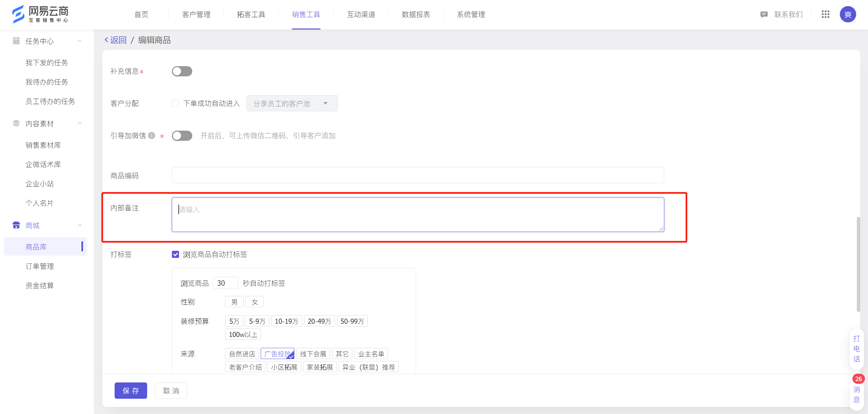868x414 pixels.
Task: Open the 拓客工具 tab
Action: click(x=251, y=14)
